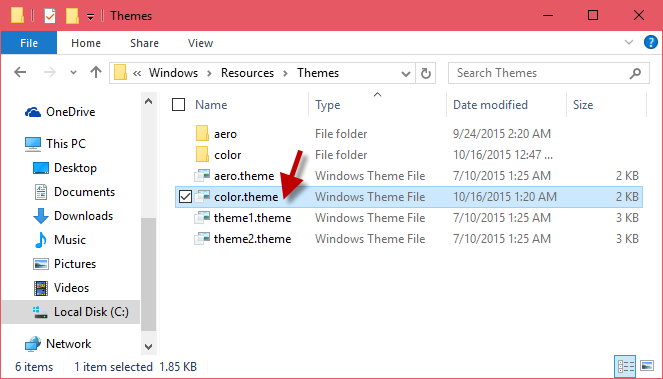Open the Customize Quick Access Toolbar dropdown
The width and height of the screenshot is (663, 379).
pos(90,17)
